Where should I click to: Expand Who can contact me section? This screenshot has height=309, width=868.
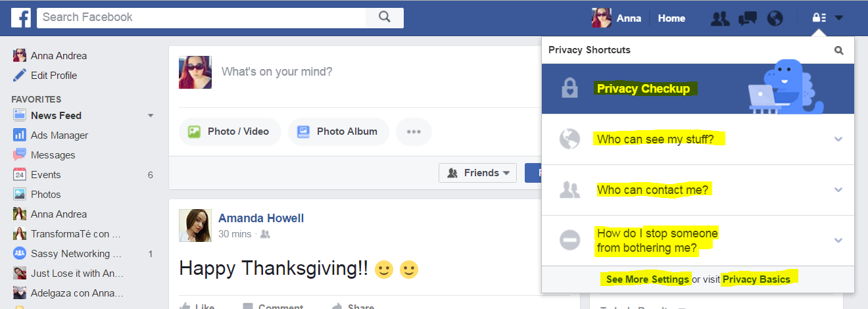coord(698,190)
